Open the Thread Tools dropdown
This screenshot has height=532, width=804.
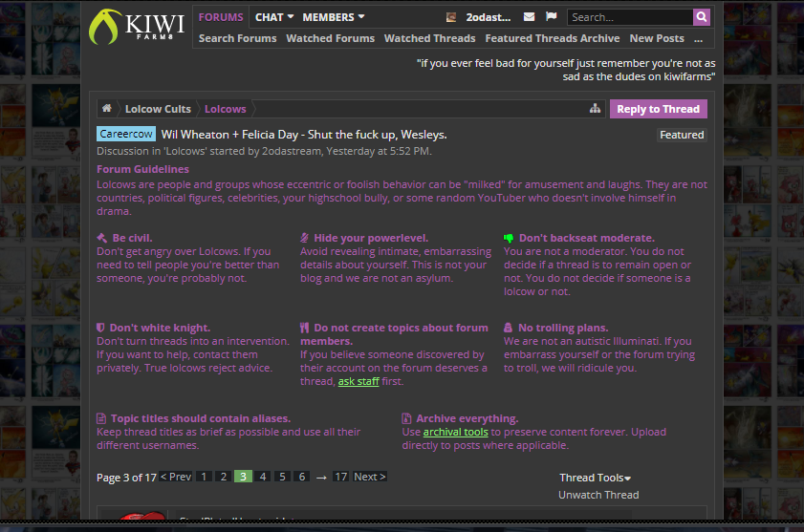595,478
